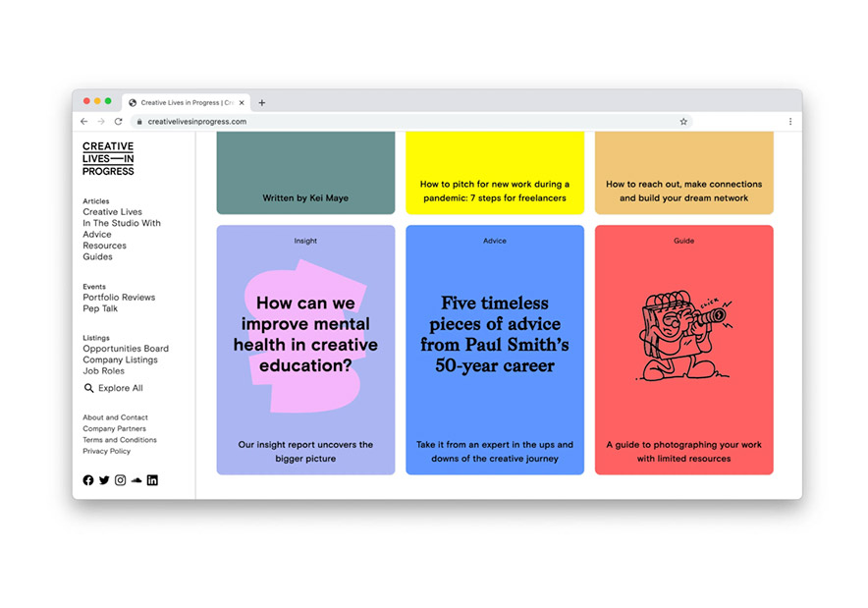Click the padlock site info icon

tap(139, 121)
